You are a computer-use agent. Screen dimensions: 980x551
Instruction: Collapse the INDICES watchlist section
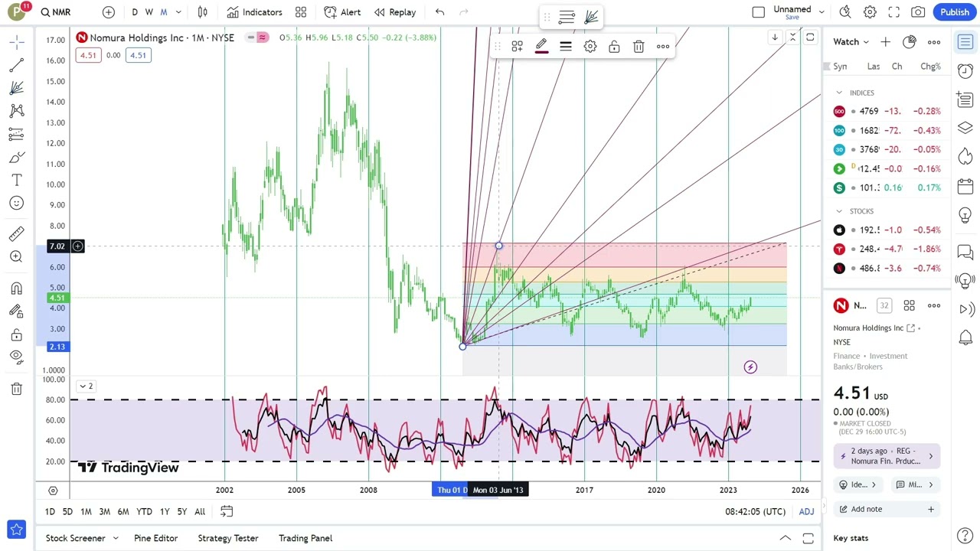point(839,93)
